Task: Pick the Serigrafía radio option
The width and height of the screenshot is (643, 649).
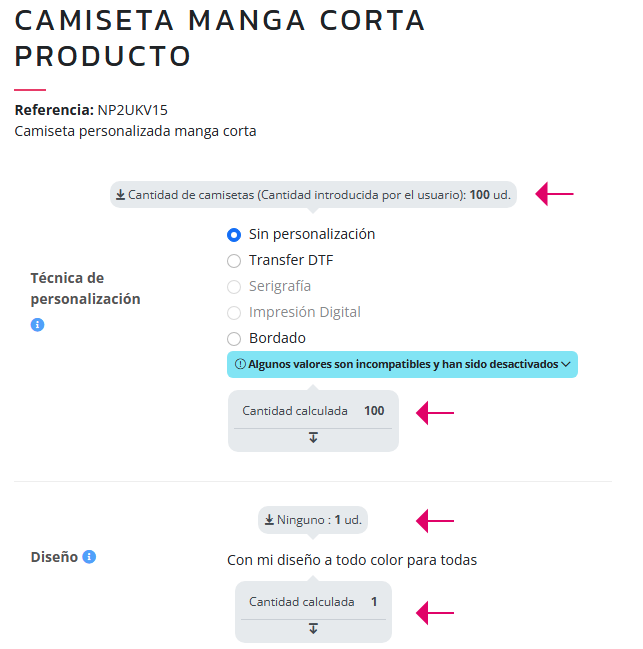Action: click(234, 287)
